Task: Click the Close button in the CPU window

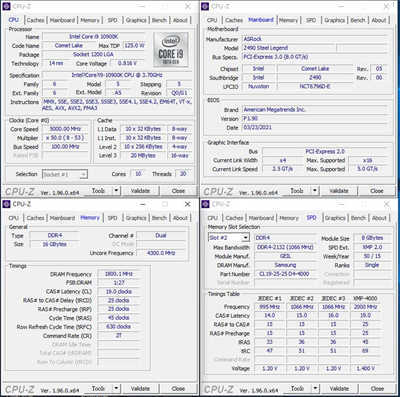Action: tap(178, 191)
